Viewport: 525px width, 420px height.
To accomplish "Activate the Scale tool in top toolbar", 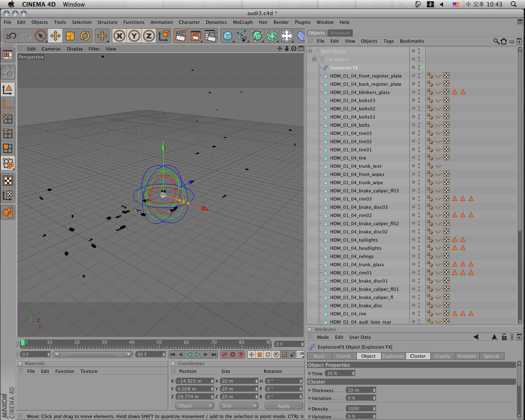I will click(70, 36).
